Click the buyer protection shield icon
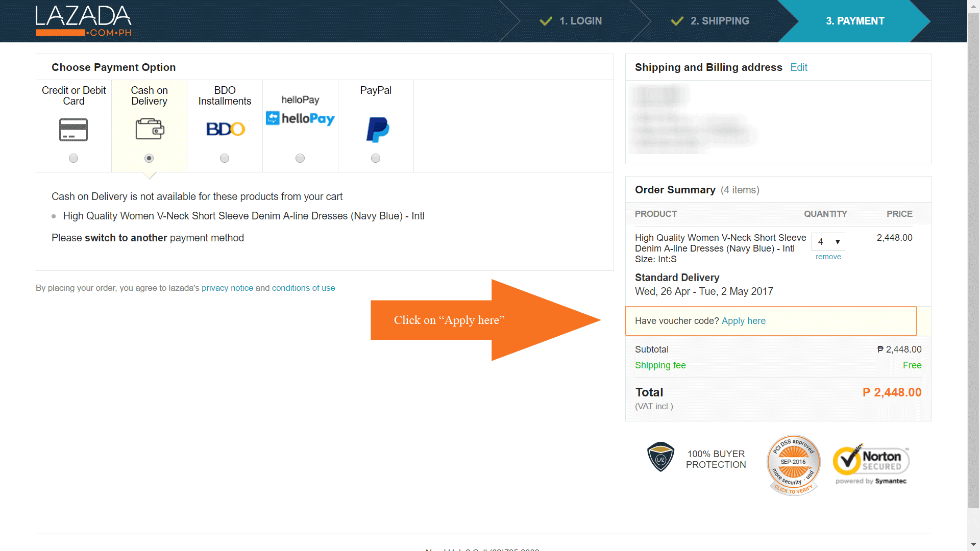Screen dimensions: 980x551 pyautogui.click(x=660, y=457)
